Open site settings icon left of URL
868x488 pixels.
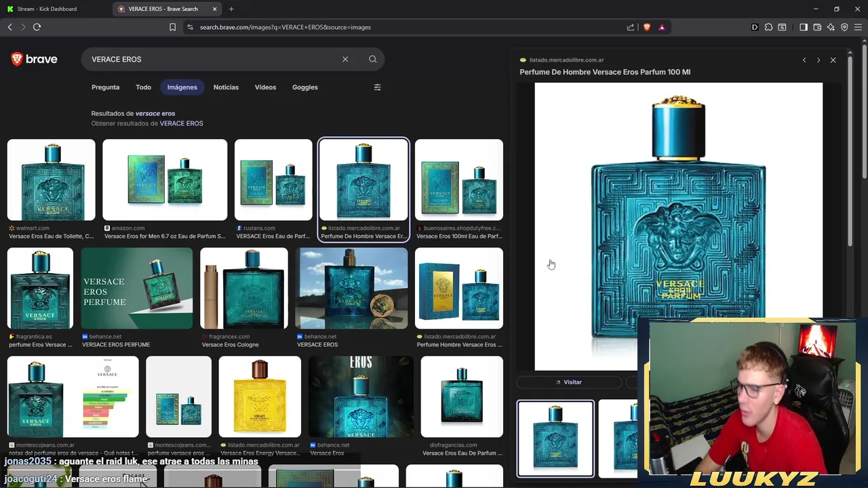(190, 27)
